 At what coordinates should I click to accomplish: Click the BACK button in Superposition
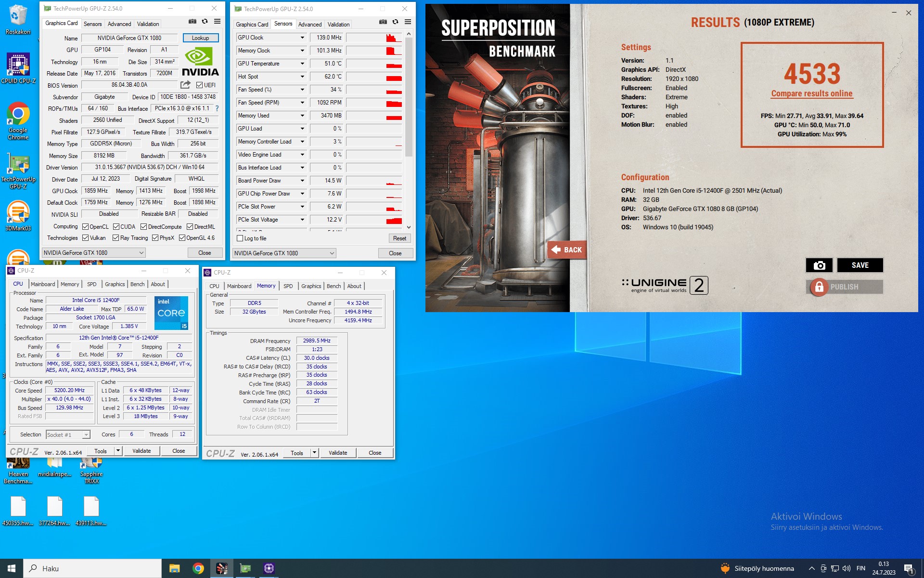point(567,250)
